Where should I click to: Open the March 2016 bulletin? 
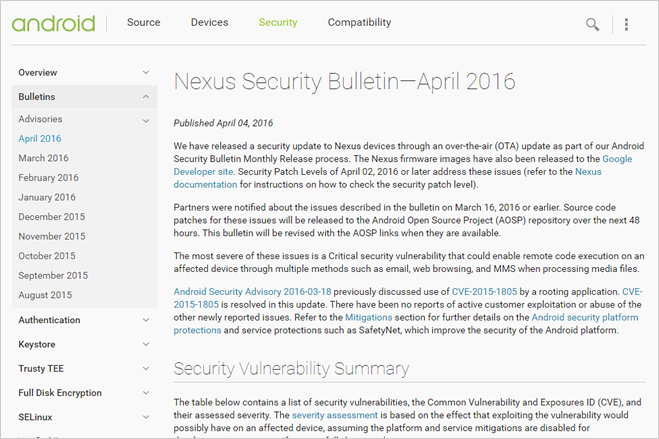click(x=43, y=158)
